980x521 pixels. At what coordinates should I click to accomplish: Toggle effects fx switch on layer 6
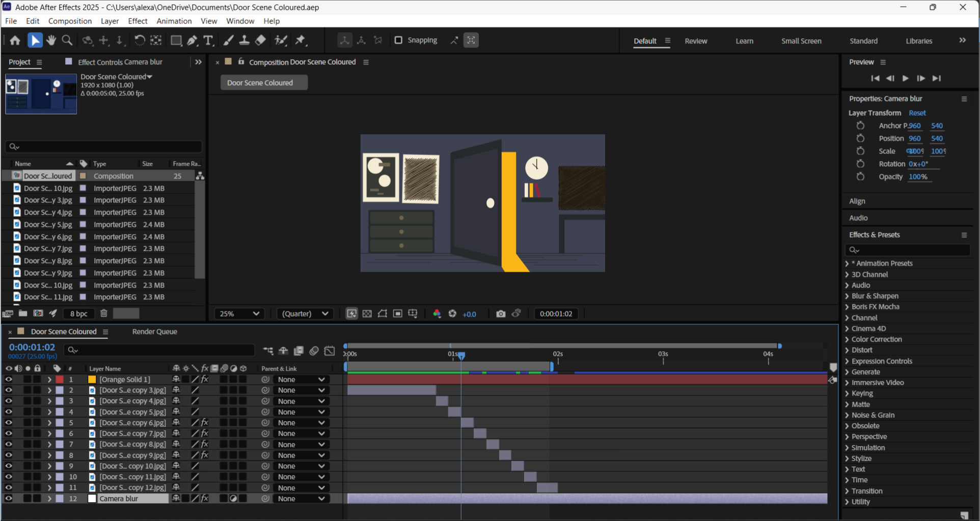205,433
